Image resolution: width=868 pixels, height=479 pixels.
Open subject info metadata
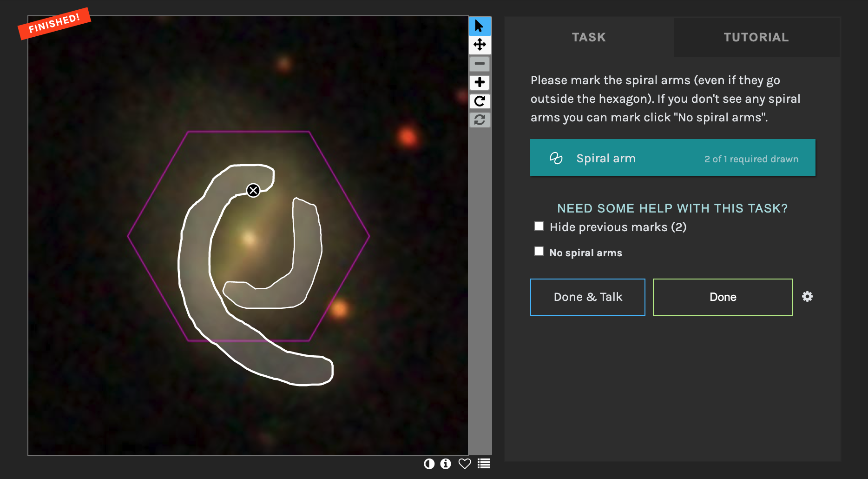446,464
